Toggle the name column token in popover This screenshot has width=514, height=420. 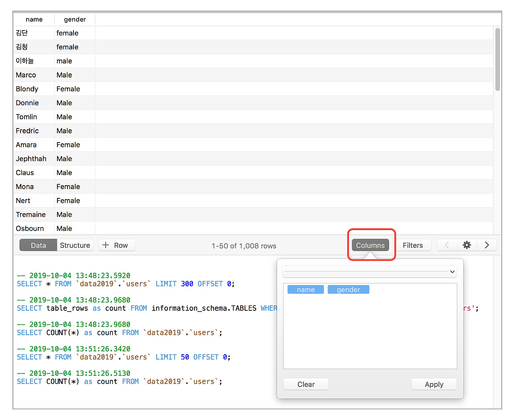[306, 290]
